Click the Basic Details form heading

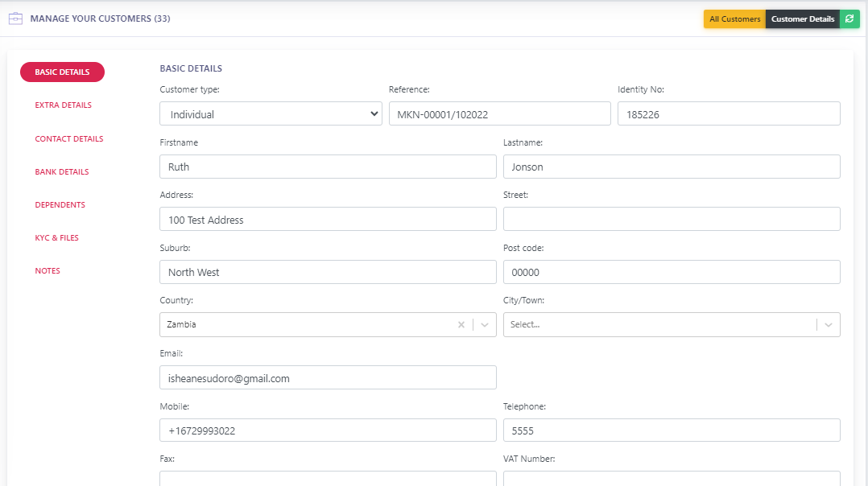pos(191,68)
